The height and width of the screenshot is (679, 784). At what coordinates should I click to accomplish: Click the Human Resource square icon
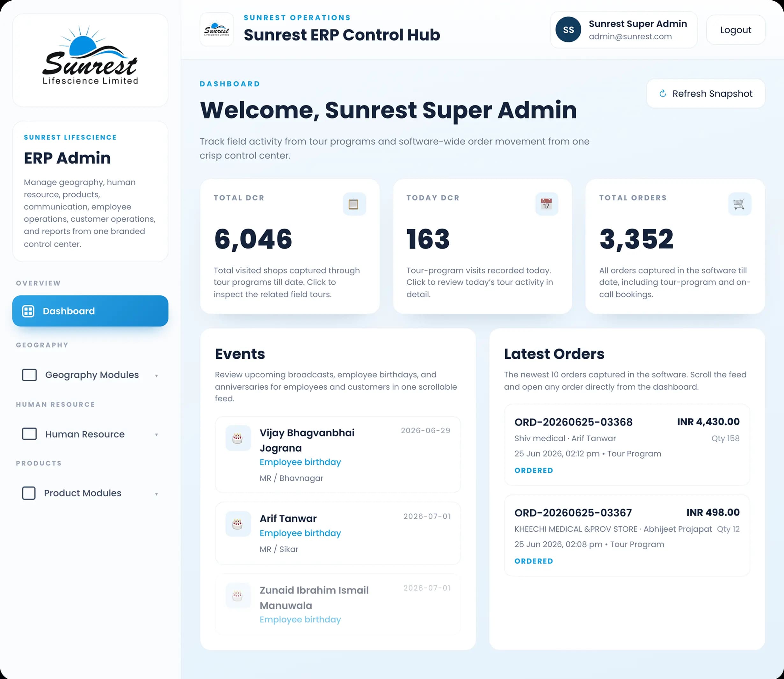click(30, 434)
